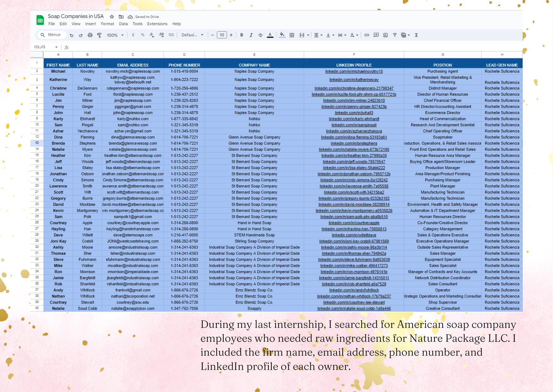Toggle italic formatting
This screenshot has width=553, height=392.
[251, 35]
